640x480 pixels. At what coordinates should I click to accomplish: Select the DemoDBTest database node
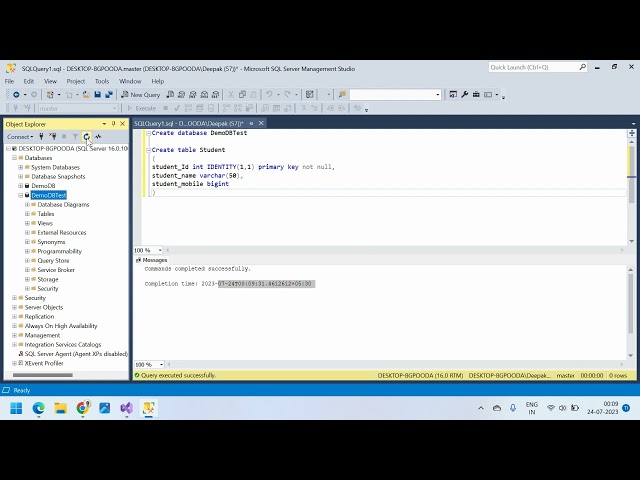coord(49,195)
